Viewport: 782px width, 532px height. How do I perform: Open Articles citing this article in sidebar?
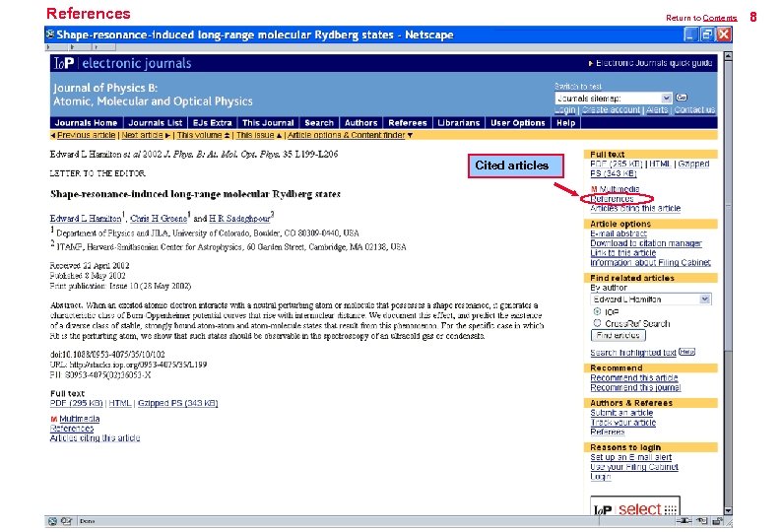click(635, 208)
